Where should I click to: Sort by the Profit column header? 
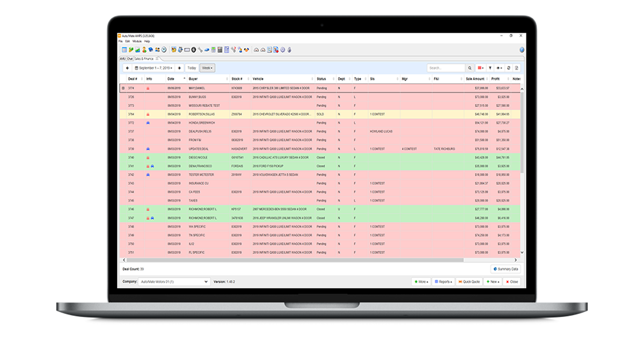(x=499, y=79)
